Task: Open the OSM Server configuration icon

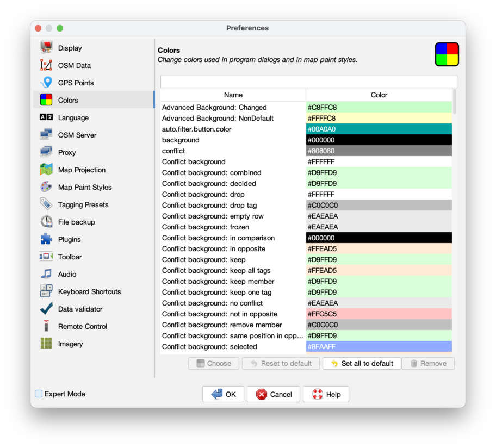Action: [x=46, y=135]
